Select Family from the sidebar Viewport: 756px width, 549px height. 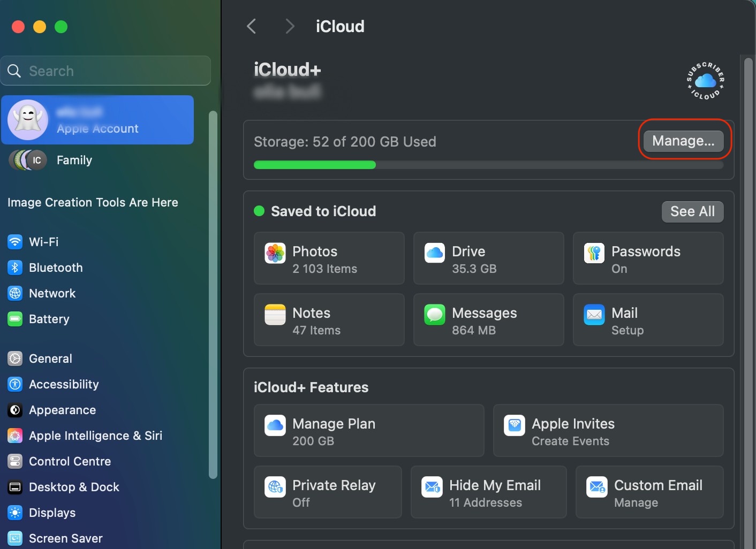(74, 160)
